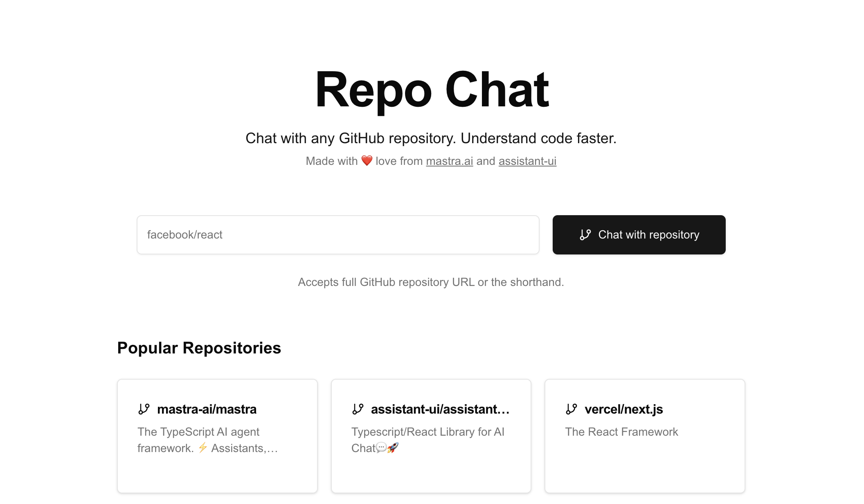Select the facebook/react repository input field
864x504 pixels.
(338, 234)
